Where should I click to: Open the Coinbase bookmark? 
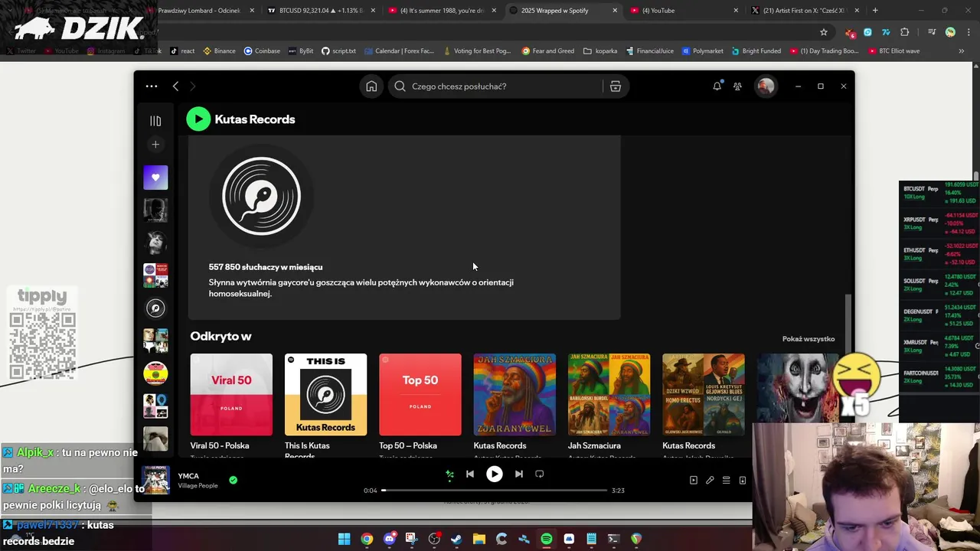262,51
